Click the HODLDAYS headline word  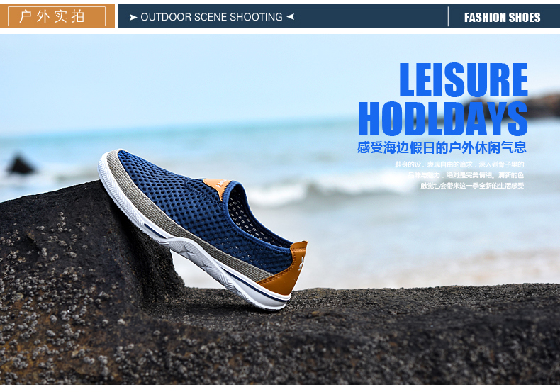[443, 118]
